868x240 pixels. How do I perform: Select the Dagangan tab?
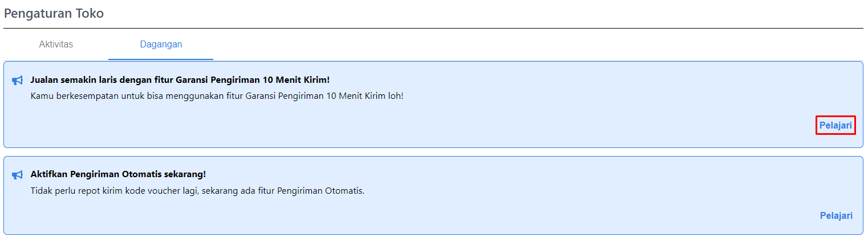coord(161,45)
